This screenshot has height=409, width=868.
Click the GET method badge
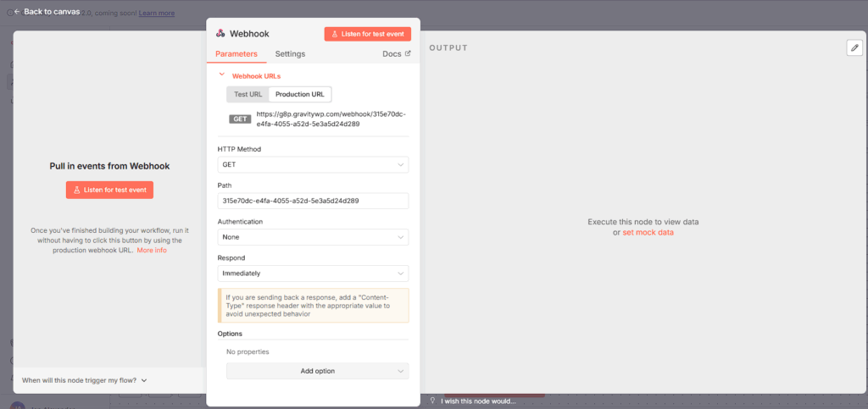click(x=240, y=119)
